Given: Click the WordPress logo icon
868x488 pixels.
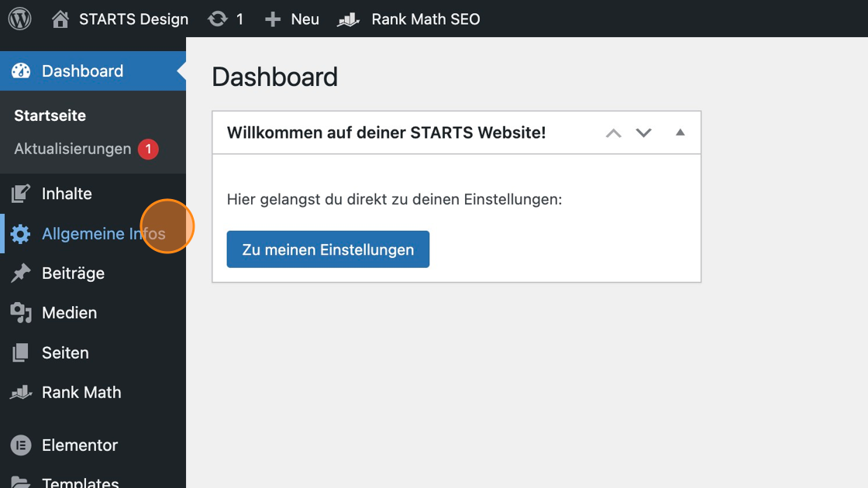Looking at the screenshot, I should point(20,19).
